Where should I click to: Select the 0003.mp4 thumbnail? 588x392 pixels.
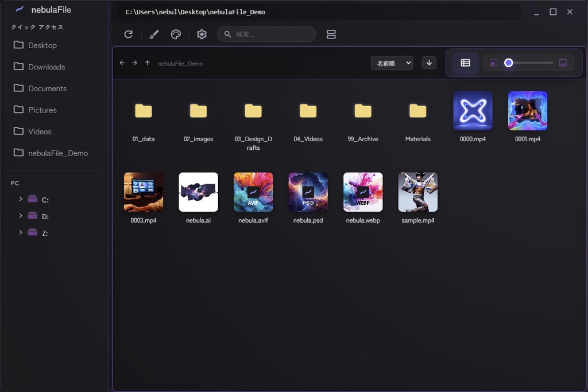point(143,192)
